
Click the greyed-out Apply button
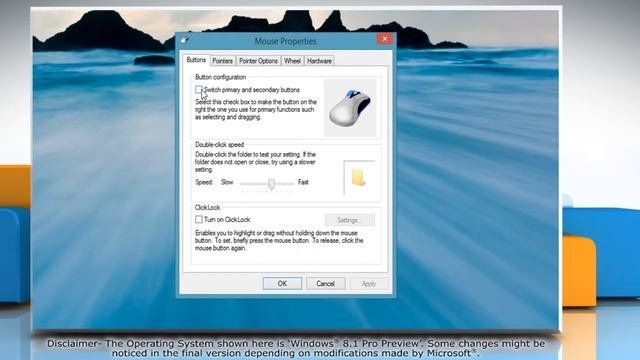coord(369,283)
